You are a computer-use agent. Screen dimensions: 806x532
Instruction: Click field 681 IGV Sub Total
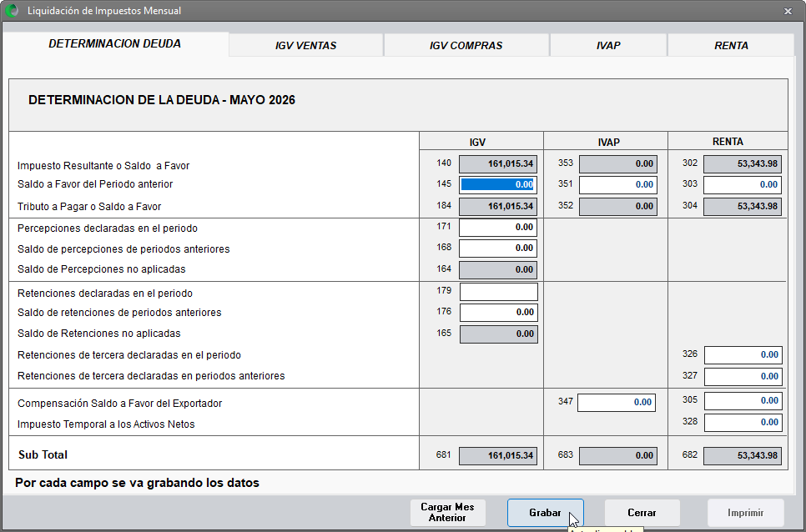pos(497,455)
